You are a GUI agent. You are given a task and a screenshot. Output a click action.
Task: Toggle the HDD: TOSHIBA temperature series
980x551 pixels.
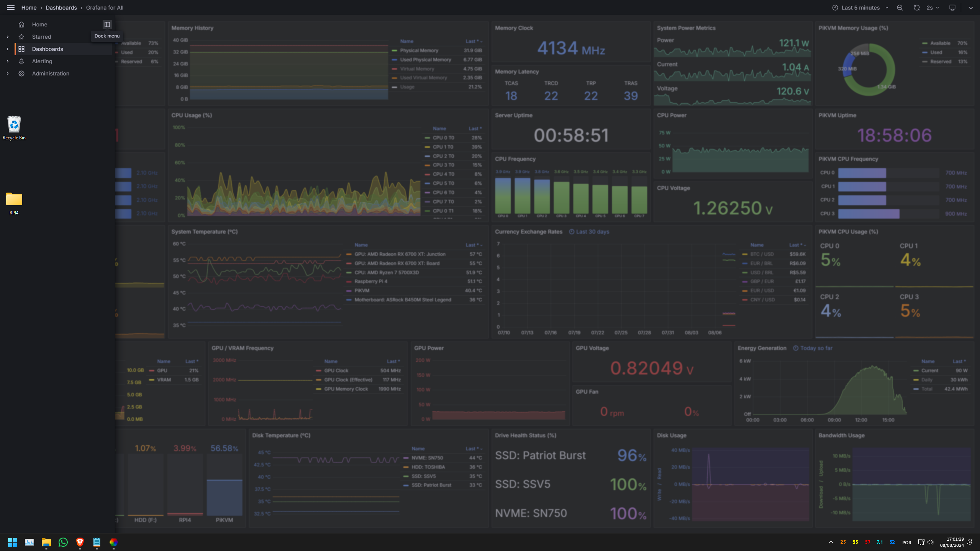click(428, 467)
